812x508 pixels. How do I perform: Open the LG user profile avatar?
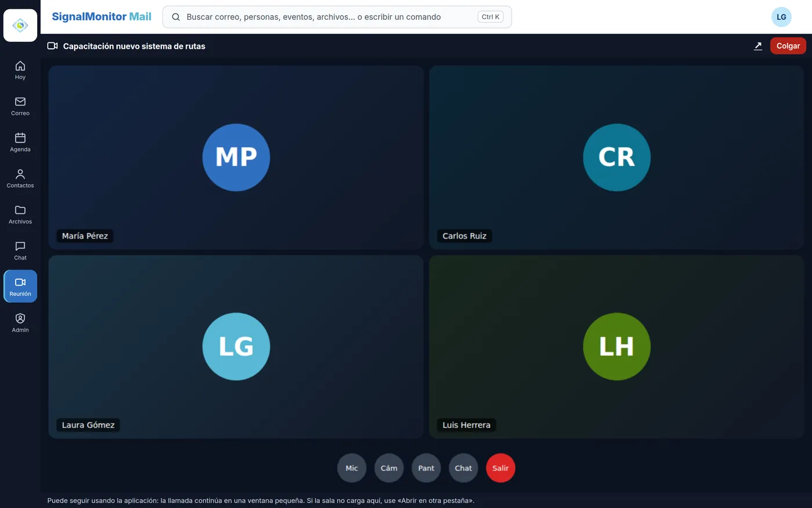pos(781,17)
